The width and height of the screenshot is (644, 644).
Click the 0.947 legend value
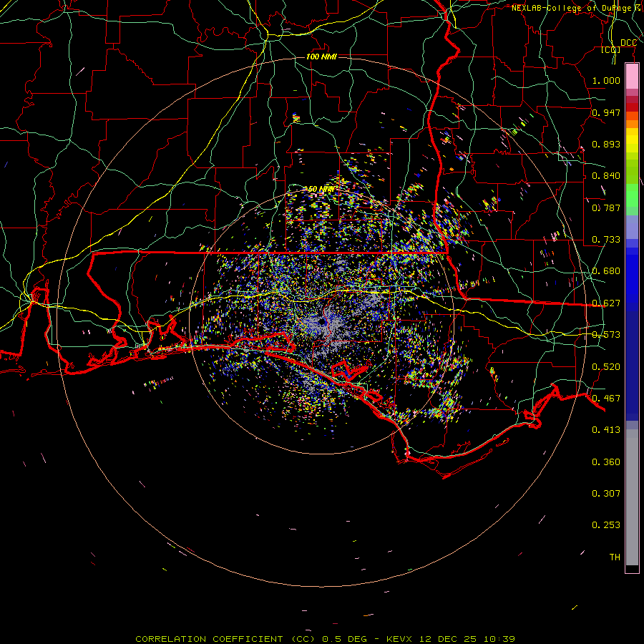606,112
